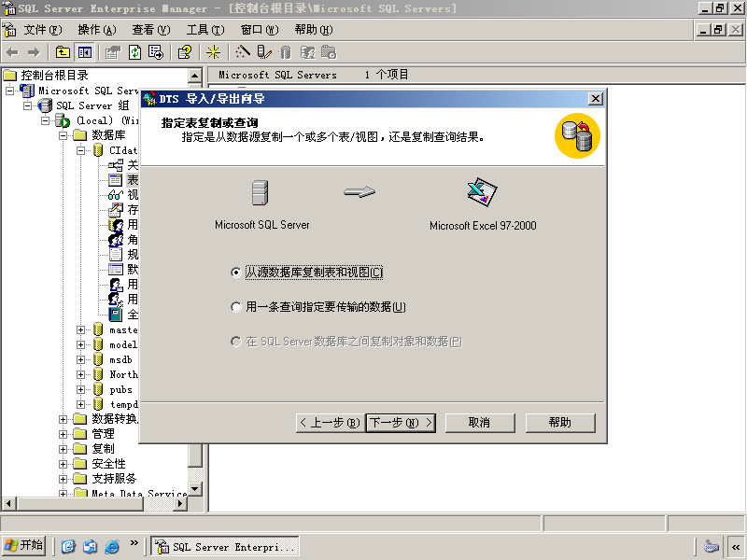Select the roles icon in tree
The image size is (747, 560).
116,240
